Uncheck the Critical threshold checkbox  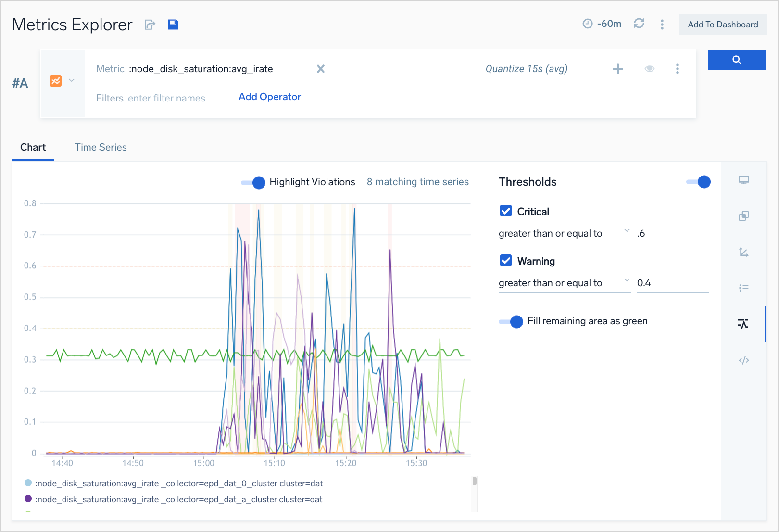[x=506, y=211]
